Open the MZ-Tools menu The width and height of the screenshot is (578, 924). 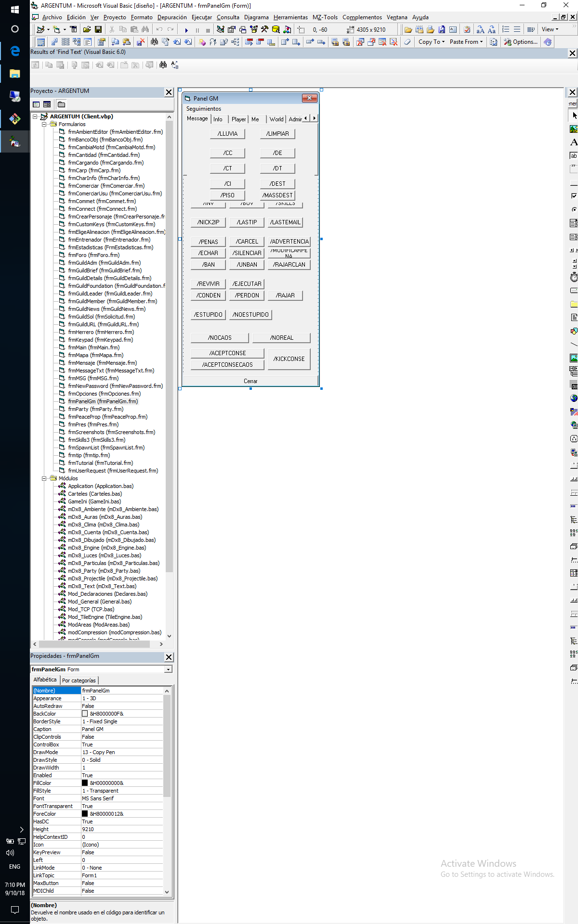325,17
